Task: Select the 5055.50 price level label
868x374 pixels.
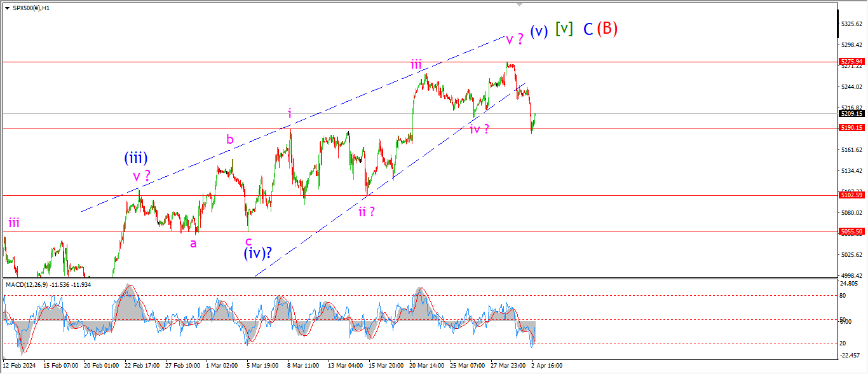Action: point(851,232)
